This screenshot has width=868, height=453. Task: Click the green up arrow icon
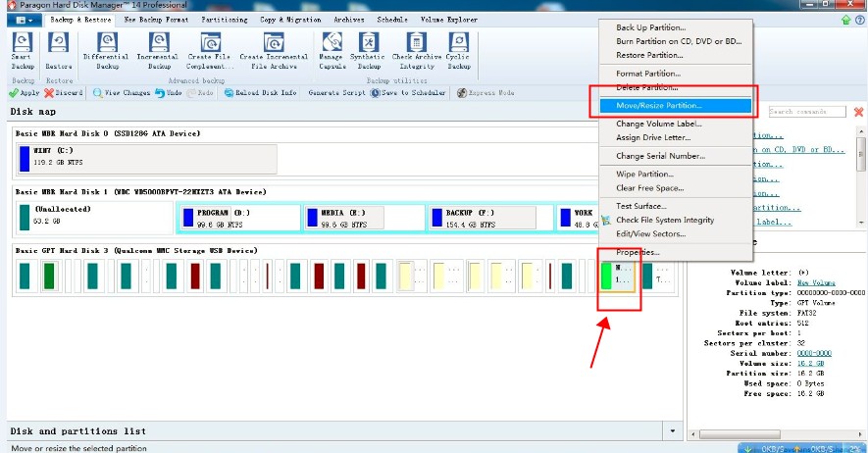point(845,20)
